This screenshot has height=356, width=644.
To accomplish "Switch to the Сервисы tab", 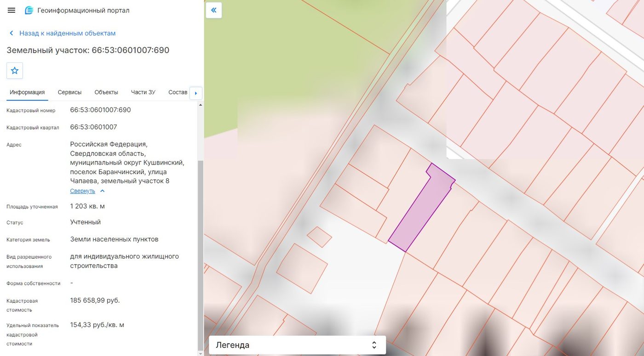I will [69, 92].
